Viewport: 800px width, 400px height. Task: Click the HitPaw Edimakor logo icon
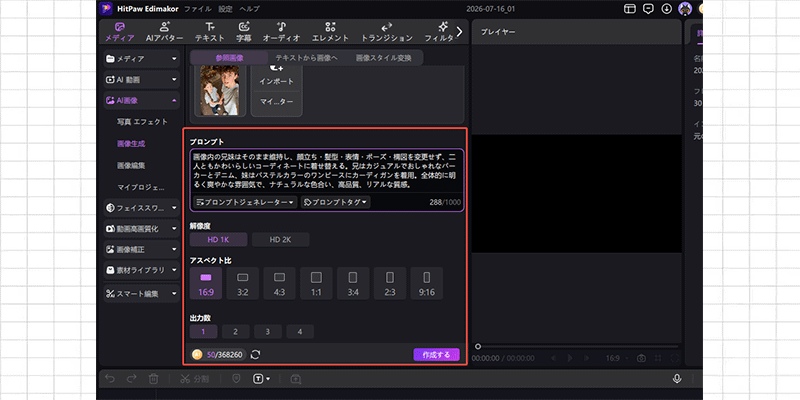tap(106, 9)
